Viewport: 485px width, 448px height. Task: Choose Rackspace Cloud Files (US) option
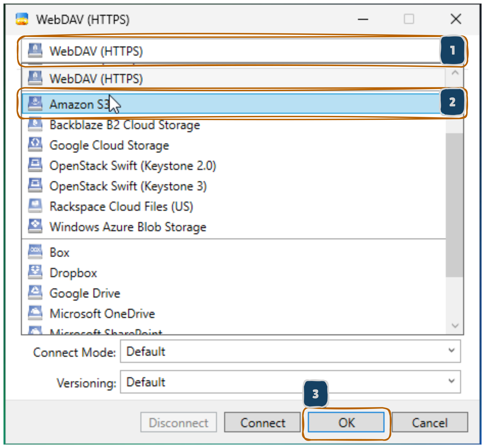pyautogui.click(x=121, y=207)
